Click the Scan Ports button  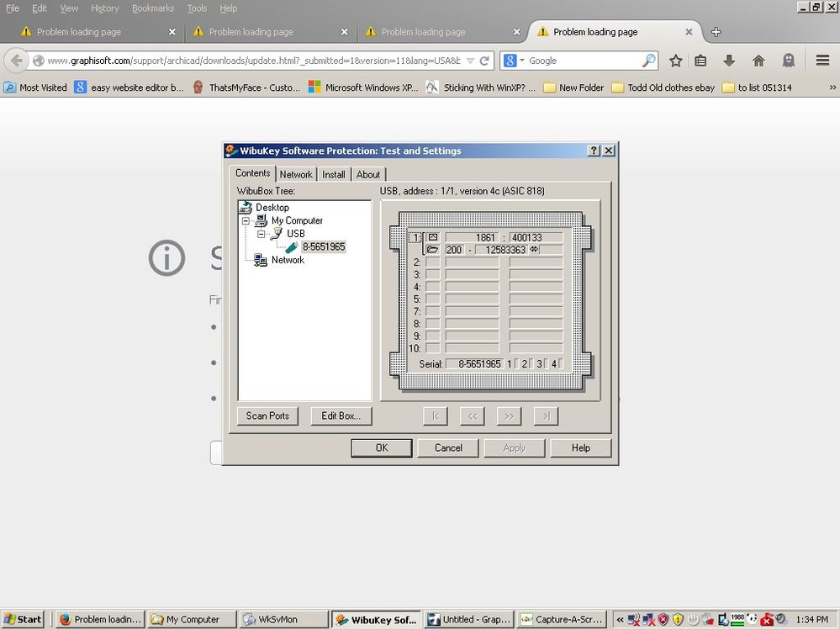tap(267, 416)
